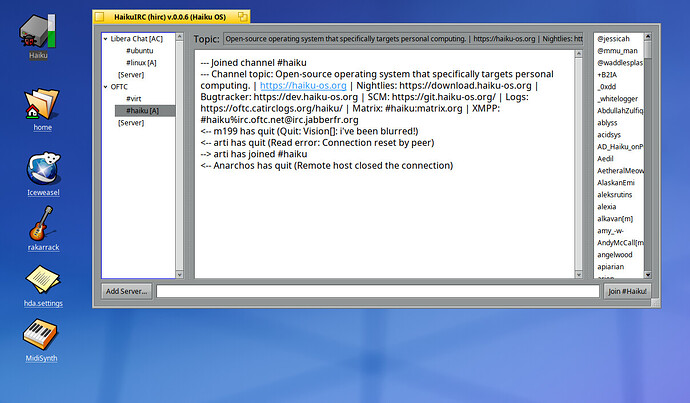Image resolution: width=690 pixels, height=403 pixels.
Task: Click the window resize corner
Action: click(x=656, y=303)
